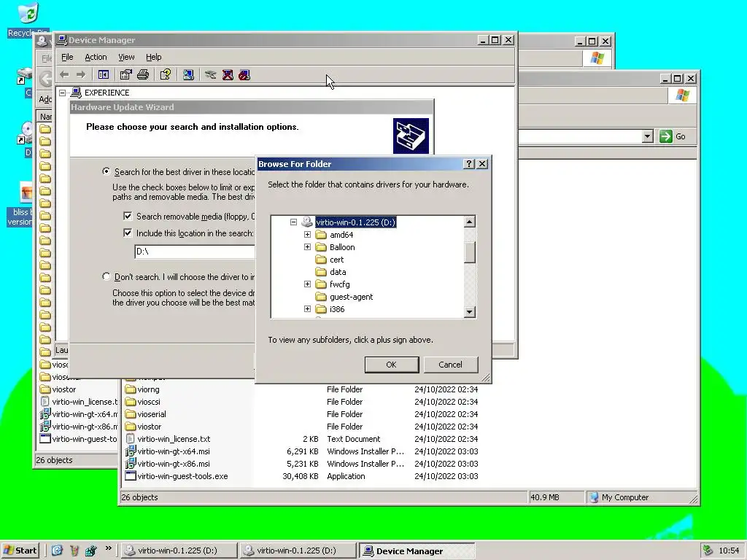The height and width of the screenshot is (560, 747).
Task: Click OK in Browse For Folder
Action: 392,365
